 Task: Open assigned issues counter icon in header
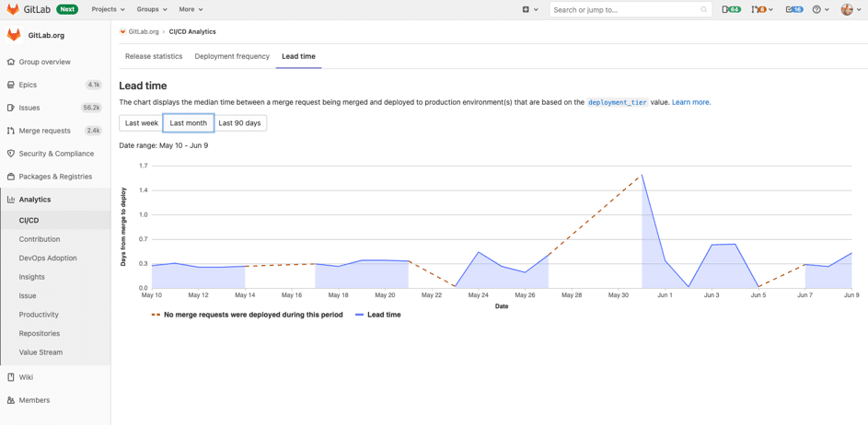click(732, 9)
